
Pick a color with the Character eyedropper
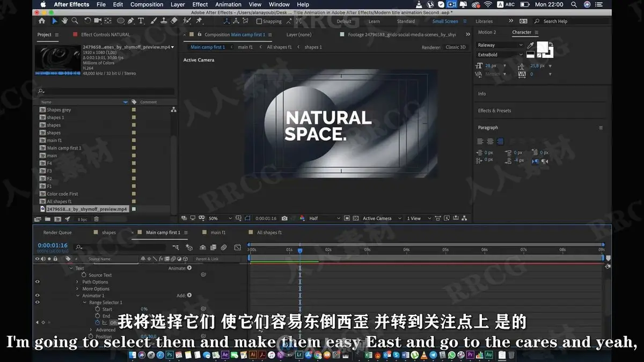coord(530,46)
